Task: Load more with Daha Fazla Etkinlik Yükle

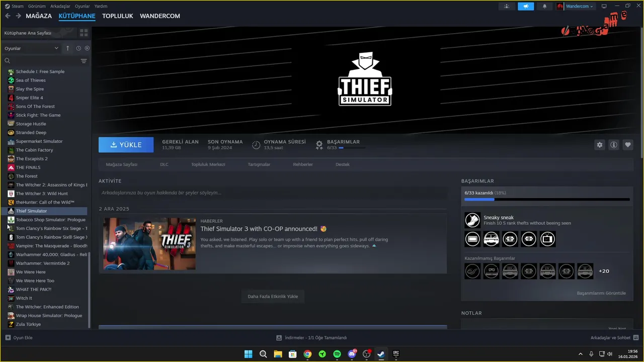Action: tap(273, 296)
